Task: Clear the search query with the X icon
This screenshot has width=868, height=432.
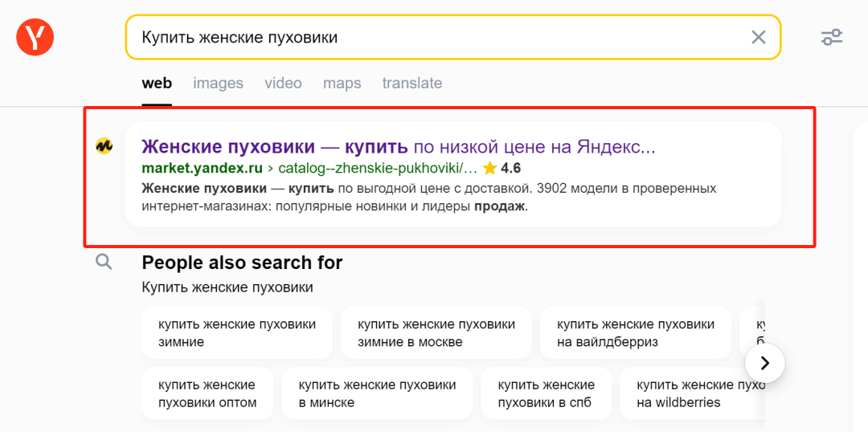Action: point(758,37)
